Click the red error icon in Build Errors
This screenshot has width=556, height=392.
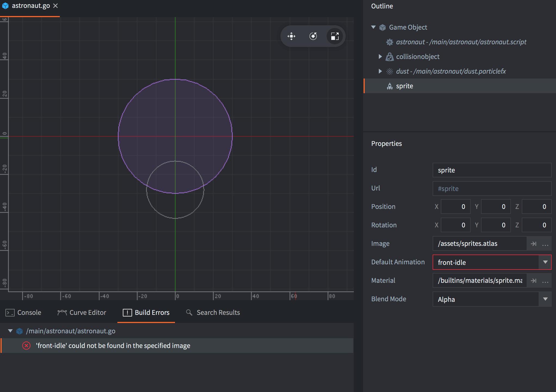click(26, 346)
